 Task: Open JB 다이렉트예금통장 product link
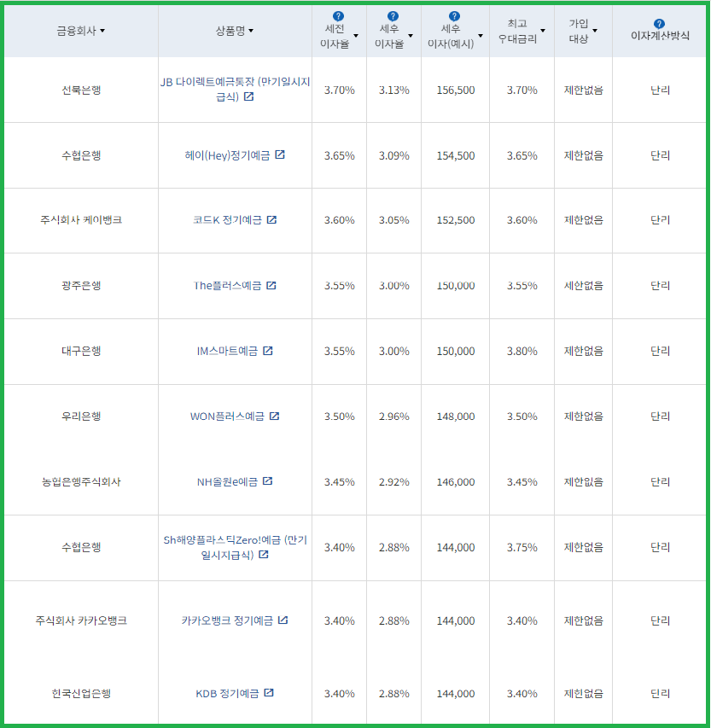point(235,89)
